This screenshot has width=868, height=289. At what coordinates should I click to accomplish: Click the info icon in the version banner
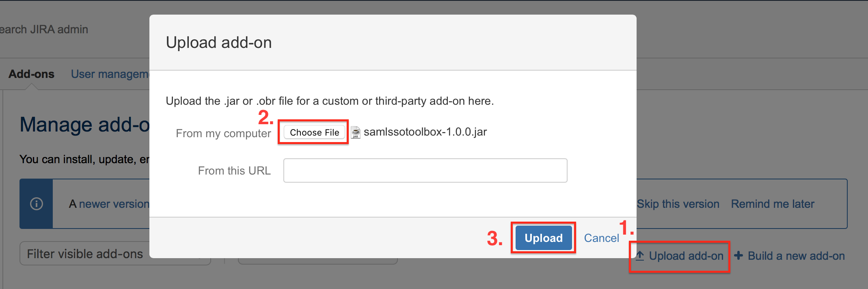point(36,204)
